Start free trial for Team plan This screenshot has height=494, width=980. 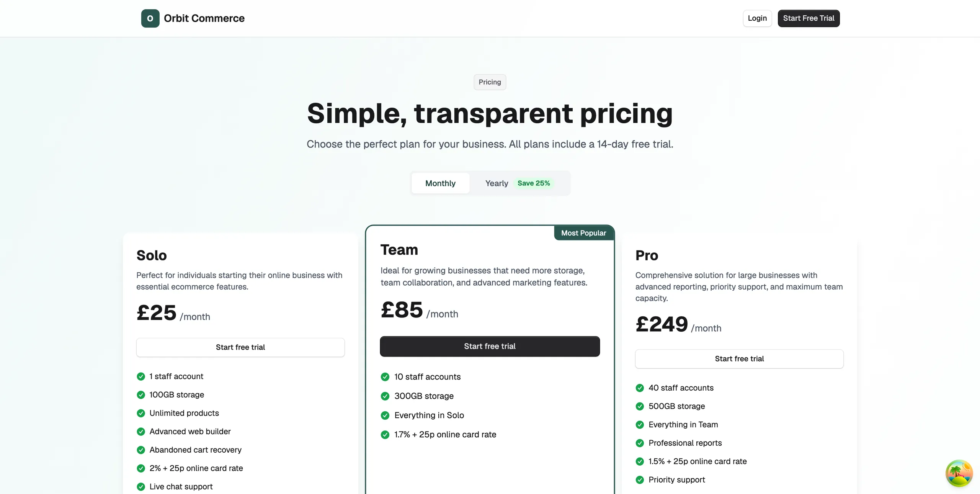490,346
